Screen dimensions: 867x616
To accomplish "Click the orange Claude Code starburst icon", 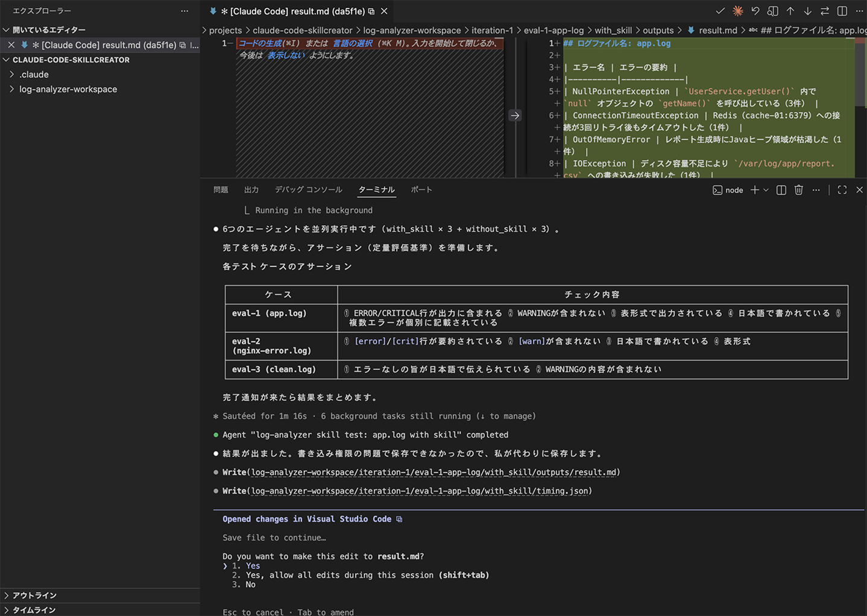I will click(x=737, y=11).
